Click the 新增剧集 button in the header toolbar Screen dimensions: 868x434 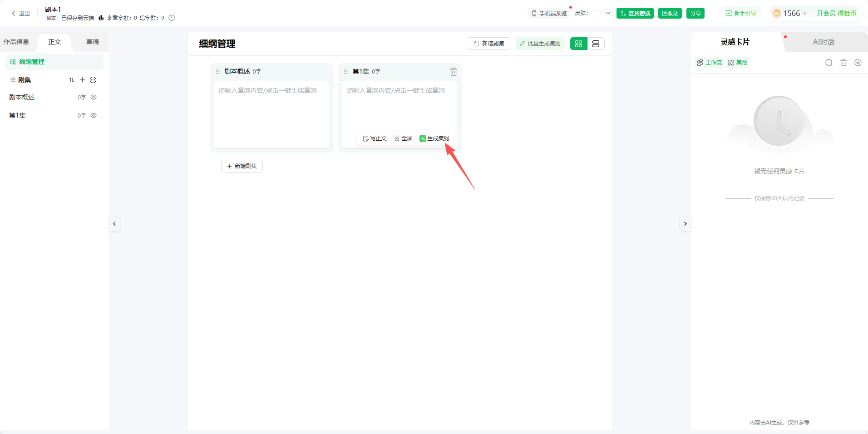coord(488,44)
